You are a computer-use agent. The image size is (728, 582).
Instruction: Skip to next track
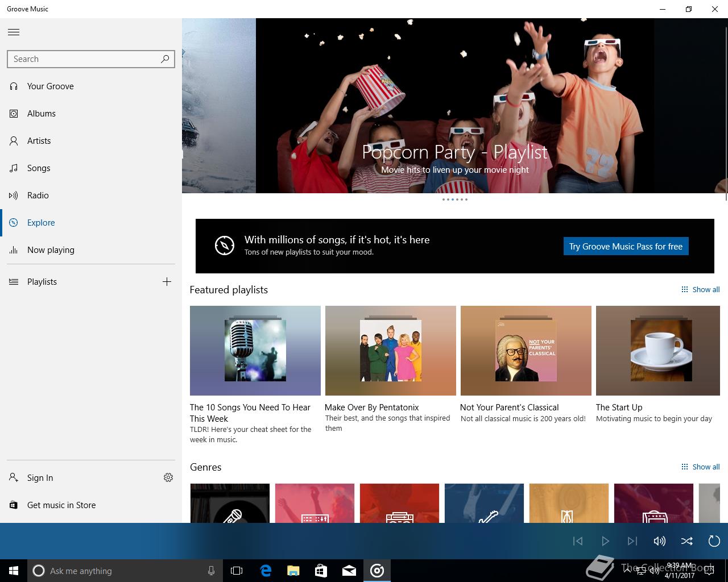coord(632,541)
